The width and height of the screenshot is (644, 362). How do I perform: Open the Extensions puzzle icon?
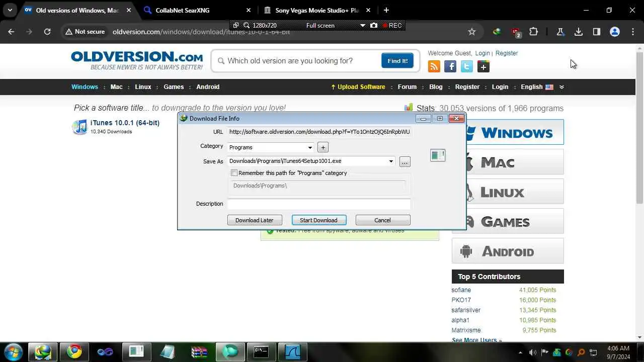pyautogui.click(x=534, y=32)
